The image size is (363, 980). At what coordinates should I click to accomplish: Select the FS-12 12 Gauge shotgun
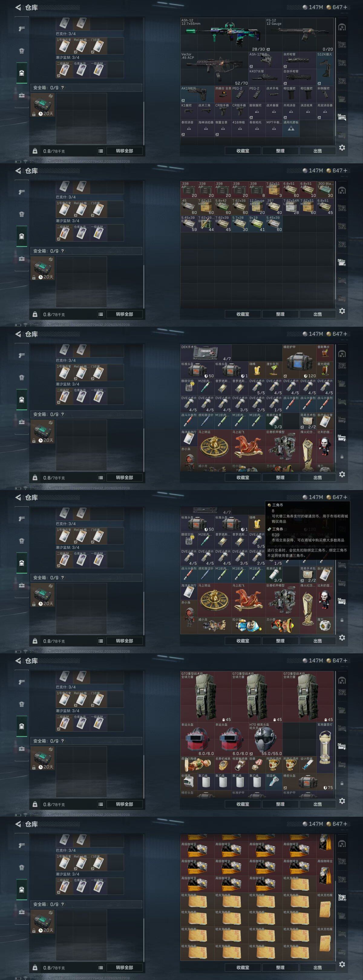(x=299, y=35)
